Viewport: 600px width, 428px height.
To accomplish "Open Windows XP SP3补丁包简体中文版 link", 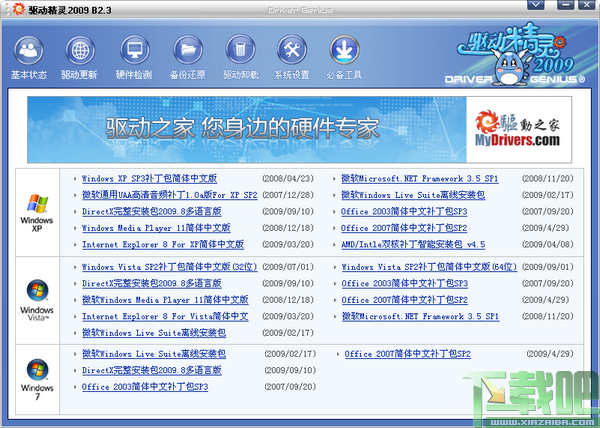I will (x=150, y=179).
